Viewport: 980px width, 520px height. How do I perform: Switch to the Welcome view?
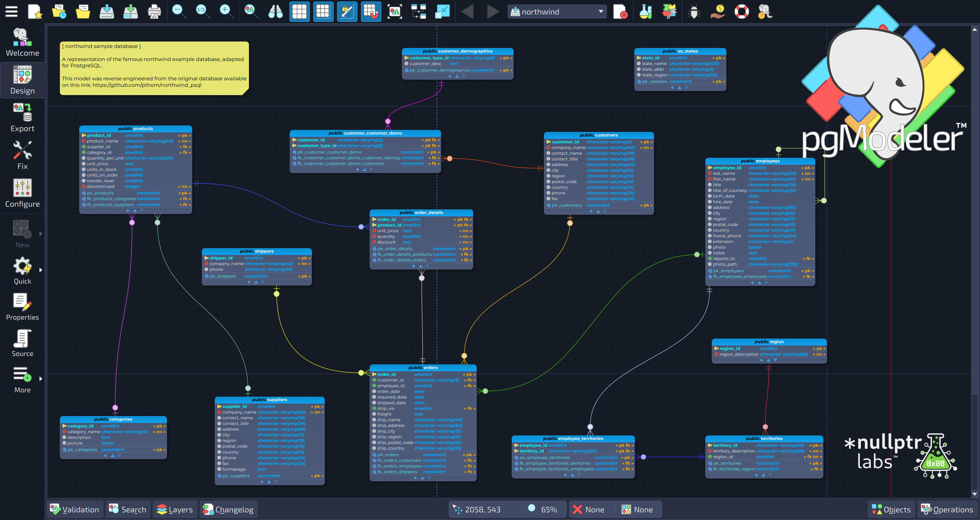(x=22, y=42)
